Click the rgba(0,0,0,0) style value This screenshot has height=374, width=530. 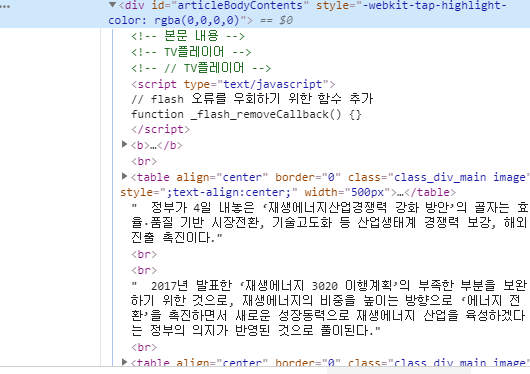coord(197,20)
